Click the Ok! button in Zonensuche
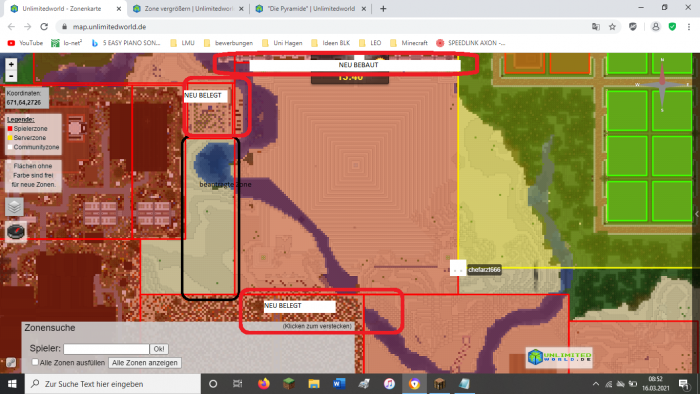The image size is (700, 394). coord(158,348)
